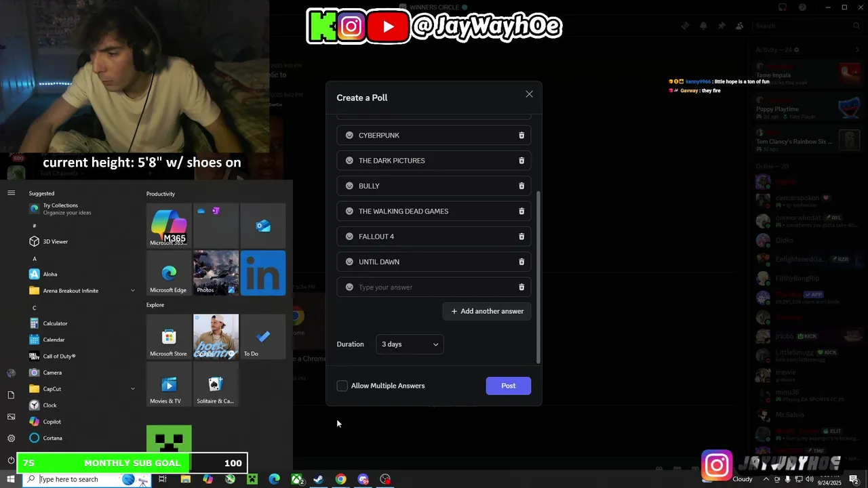The image size is (868, 488).
Task: Open the Xbox app from the taskbar
Action: coord(297,479)
